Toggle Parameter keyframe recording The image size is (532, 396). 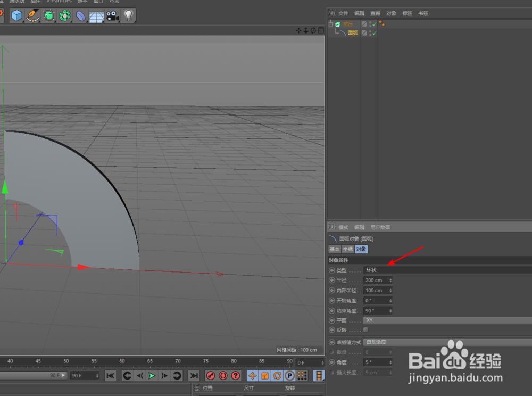(x=290, y=376)
